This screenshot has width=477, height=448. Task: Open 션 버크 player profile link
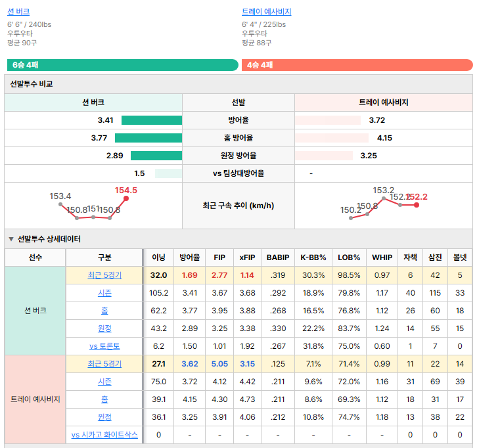pyautogui.click(x=18, y=12)
